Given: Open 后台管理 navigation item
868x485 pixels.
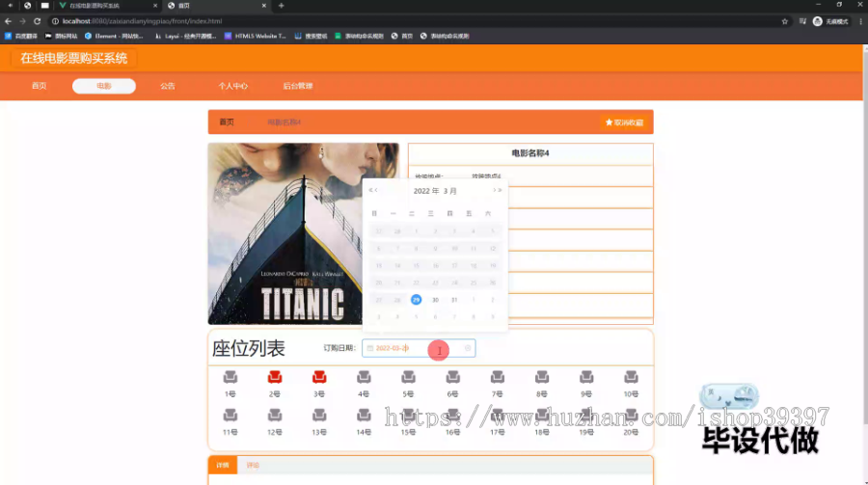Looking at the screenshot, I should tap(298, 86).
